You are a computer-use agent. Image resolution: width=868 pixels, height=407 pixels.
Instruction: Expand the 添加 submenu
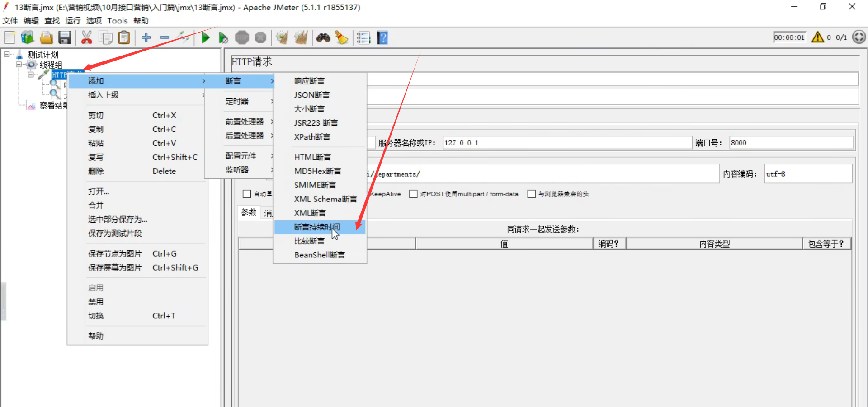click(137, 81)
